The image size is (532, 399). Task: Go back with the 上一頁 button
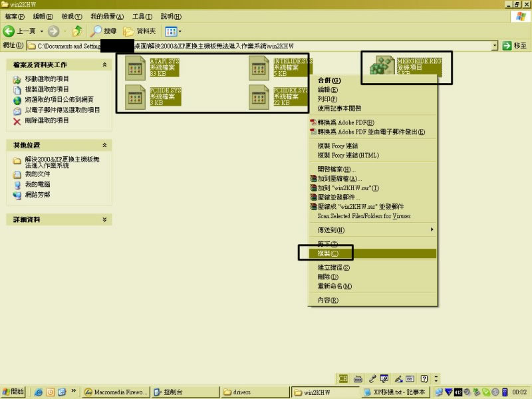point(19,31)
